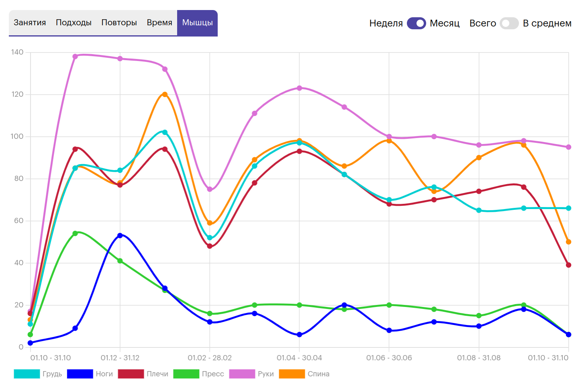This screenshot has width=582, height=392.
Task: Click the В среднем label
Action: point(547,23)
